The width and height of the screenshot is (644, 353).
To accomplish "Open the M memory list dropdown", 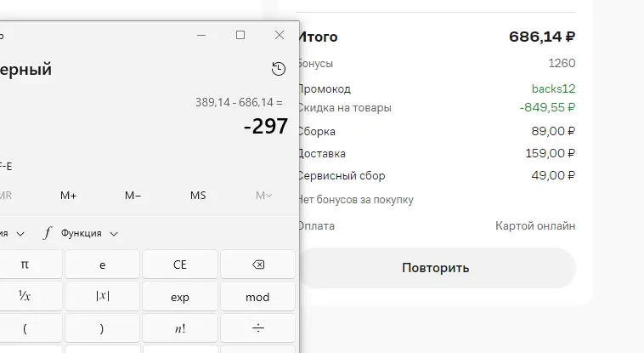I will [x=263, y=196].
